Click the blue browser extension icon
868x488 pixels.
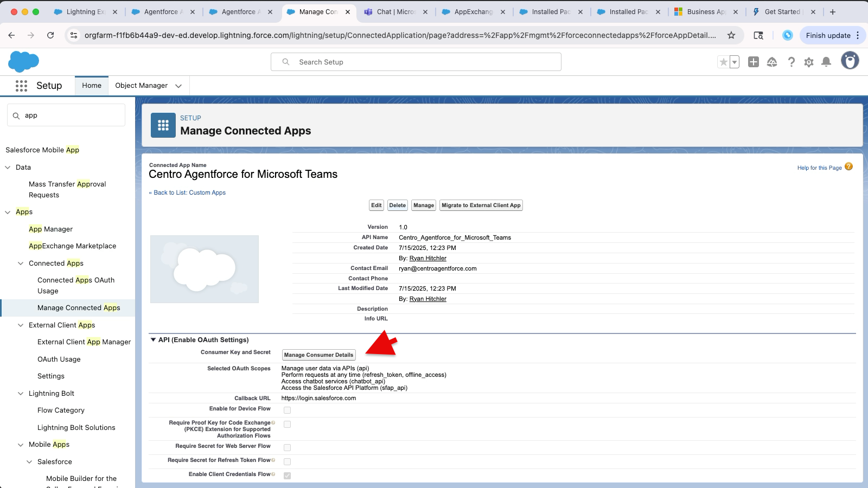(788, 35)
